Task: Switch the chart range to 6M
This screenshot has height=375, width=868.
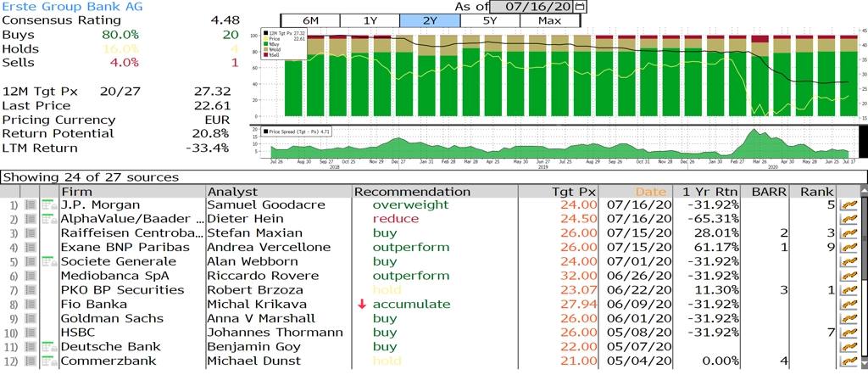Action: pyautogui.click(x=310, y=20)
